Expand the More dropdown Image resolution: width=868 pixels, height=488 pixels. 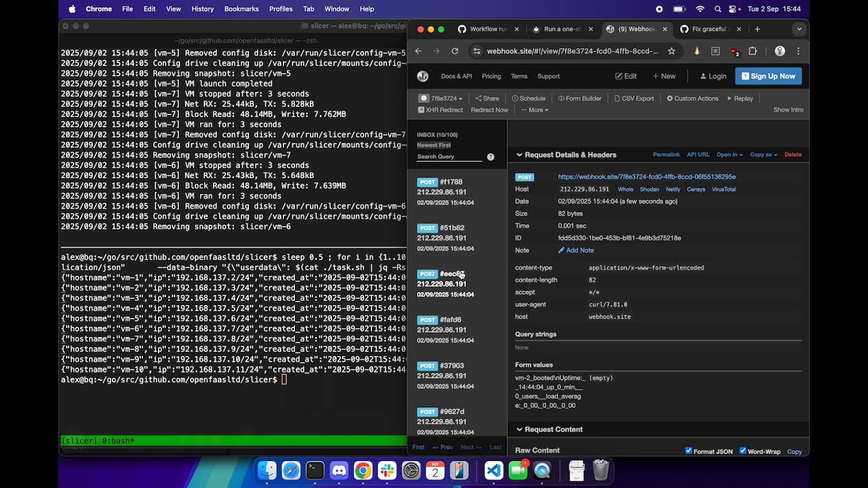pyautogui.click(x=534, y=110)
